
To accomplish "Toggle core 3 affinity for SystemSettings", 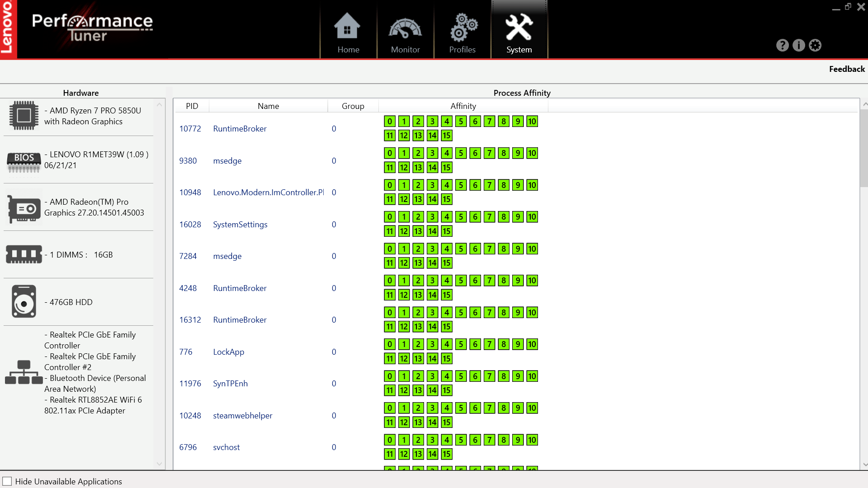I will click(432, 216).
